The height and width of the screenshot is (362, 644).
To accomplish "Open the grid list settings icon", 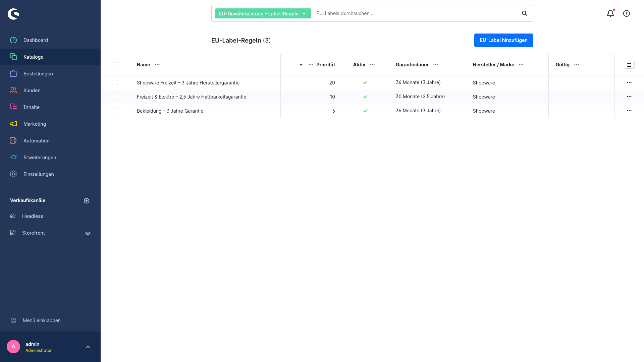I will pos(629,65).
